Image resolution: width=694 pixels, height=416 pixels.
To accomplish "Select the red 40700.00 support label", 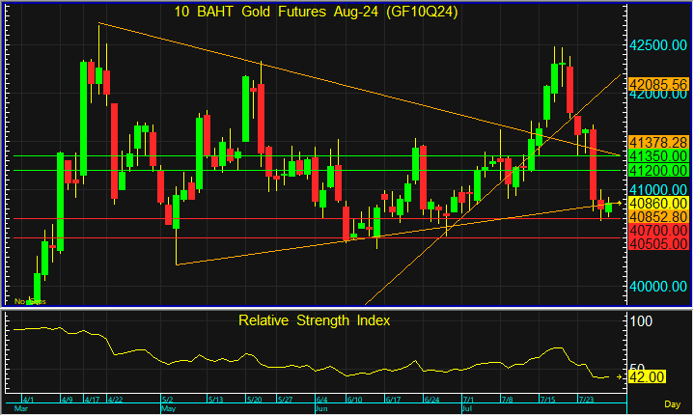I will pos(657,230).
